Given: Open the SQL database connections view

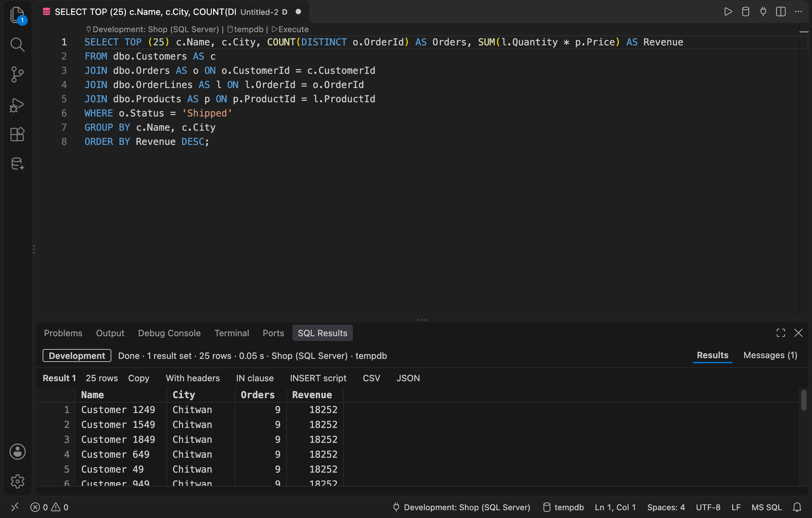Looking at the screenshot, I should pos(17,164).
